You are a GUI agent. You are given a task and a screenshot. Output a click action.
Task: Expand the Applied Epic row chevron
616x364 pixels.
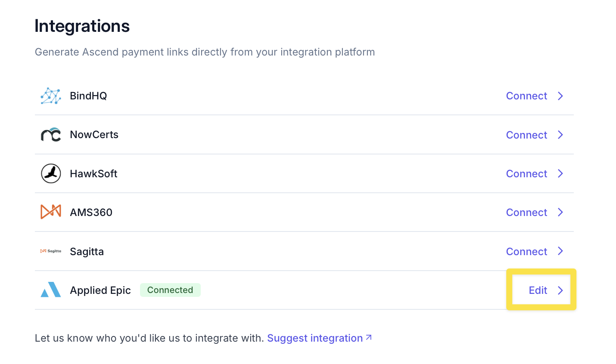pyautogui.click(x=560, y=290)
